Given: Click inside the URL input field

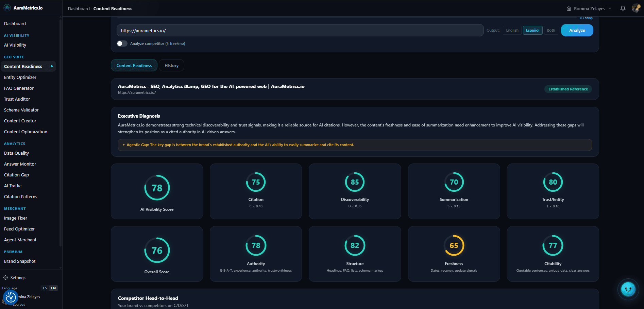Looking at the screenshot, I should click(x=299, y=30).
